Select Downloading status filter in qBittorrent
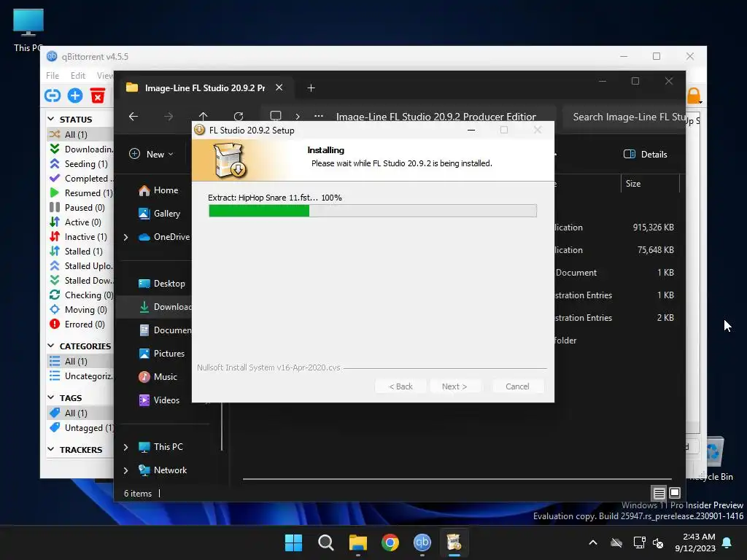Image resolution: width=747 pixels, height=560 pixels. tap(81, 149)
